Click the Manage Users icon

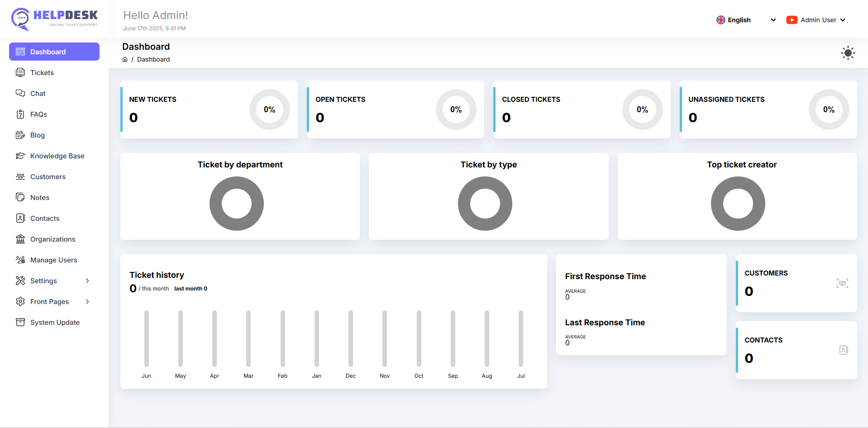20,260
